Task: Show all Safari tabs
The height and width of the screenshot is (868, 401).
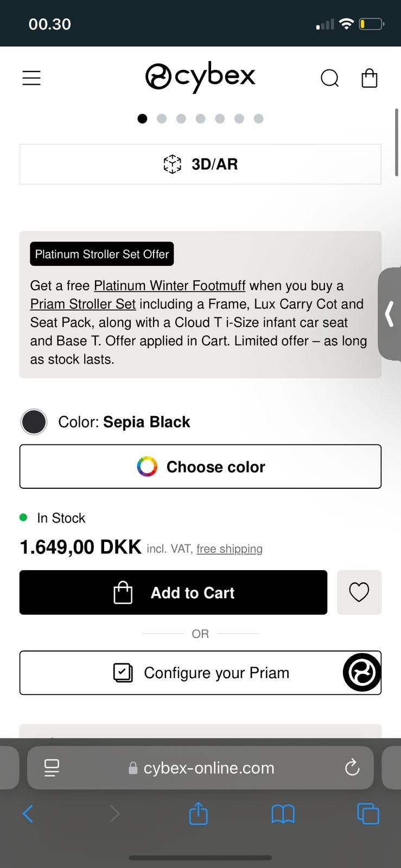Action: (x=368, y=814)
